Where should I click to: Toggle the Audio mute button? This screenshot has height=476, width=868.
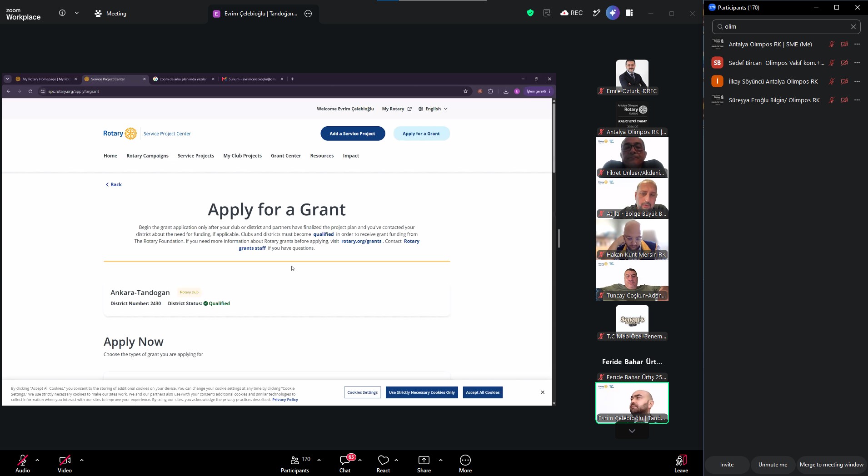click(23, 464)
